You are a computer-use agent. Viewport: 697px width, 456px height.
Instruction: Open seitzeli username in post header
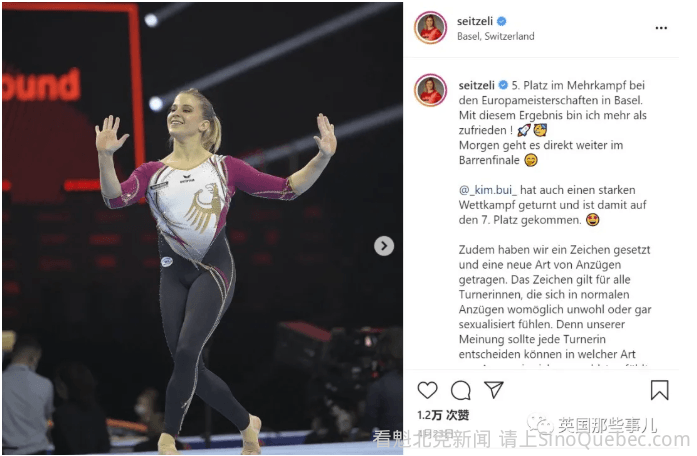click(475, 21)
